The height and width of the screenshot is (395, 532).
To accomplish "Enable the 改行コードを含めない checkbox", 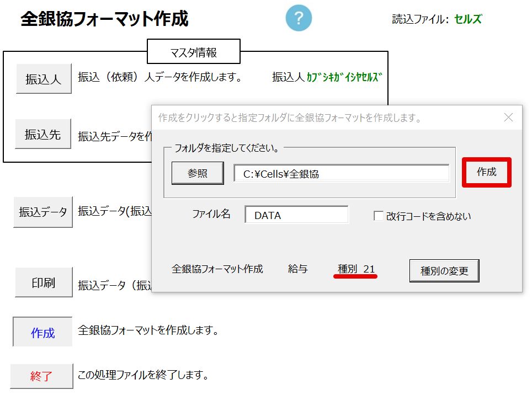I will click(x=379, y=216).
